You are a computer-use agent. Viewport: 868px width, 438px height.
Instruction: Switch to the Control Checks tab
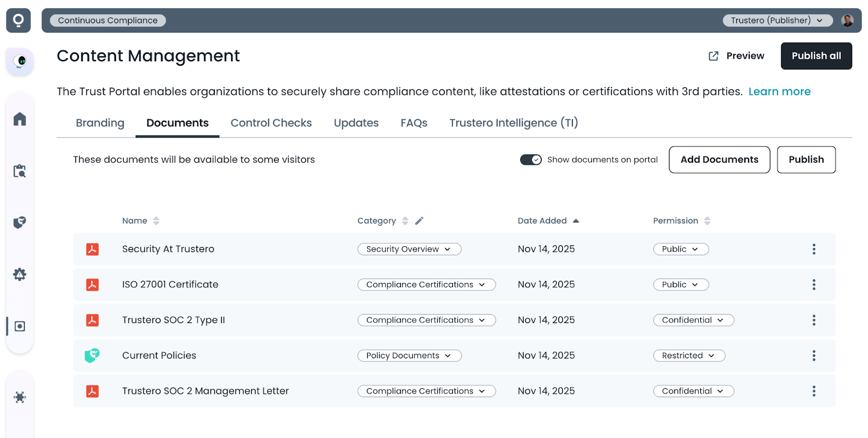271,123
